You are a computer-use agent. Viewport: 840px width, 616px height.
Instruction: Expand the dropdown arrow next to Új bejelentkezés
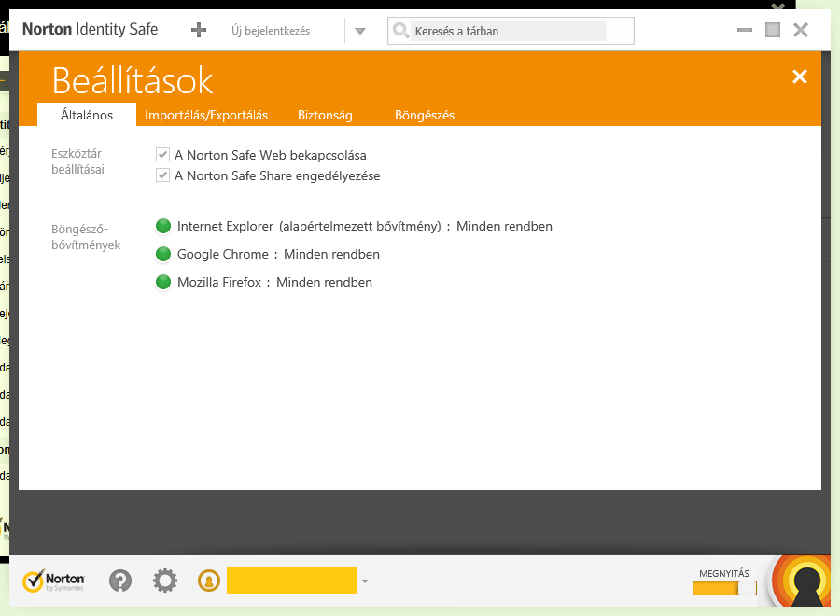tap(360, 31)
